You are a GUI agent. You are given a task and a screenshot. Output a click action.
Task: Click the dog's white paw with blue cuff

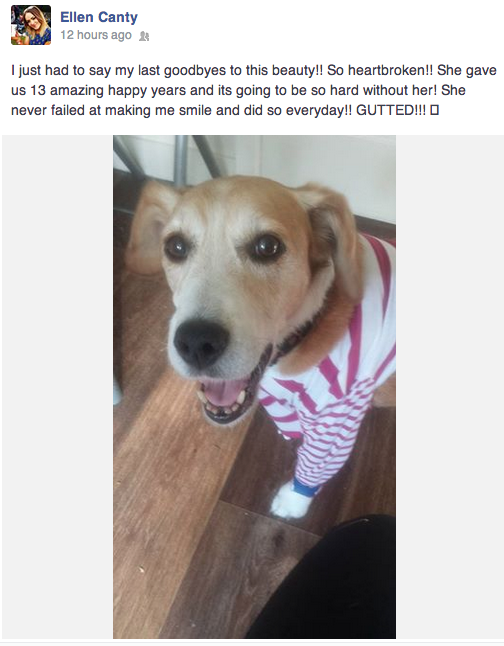pyautogui.click(x=293, y=499)
